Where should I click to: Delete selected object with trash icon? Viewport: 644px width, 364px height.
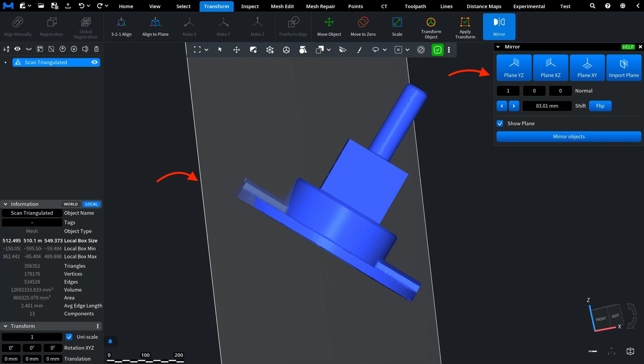click(x=96, y=49)
